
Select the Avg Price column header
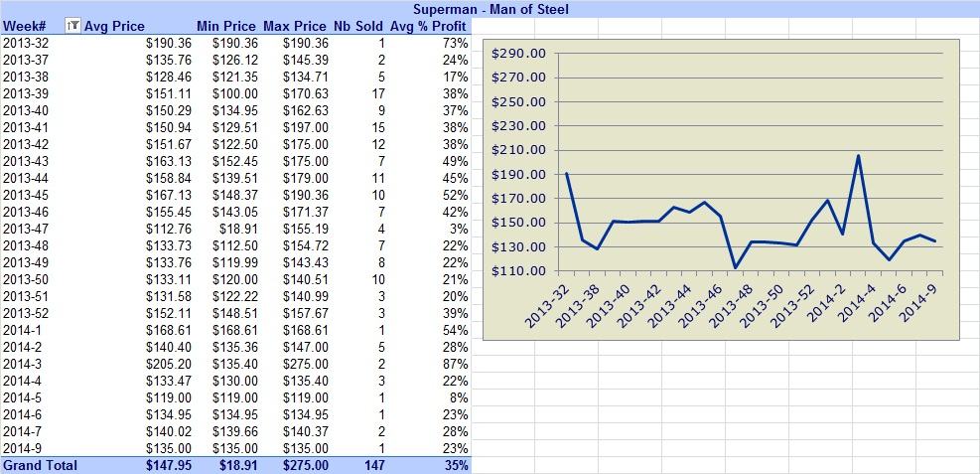pyautogui.click(x=114, y=26)
